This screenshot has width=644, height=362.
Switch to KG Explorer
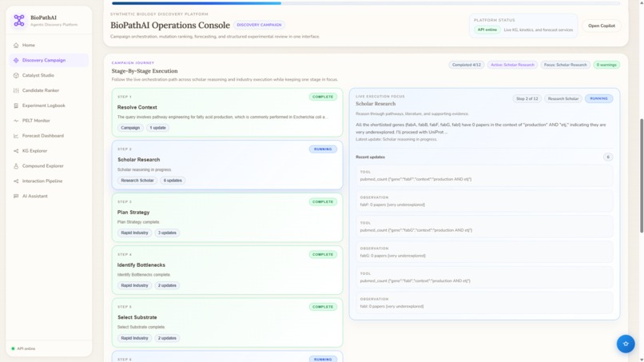click(49, 151)
